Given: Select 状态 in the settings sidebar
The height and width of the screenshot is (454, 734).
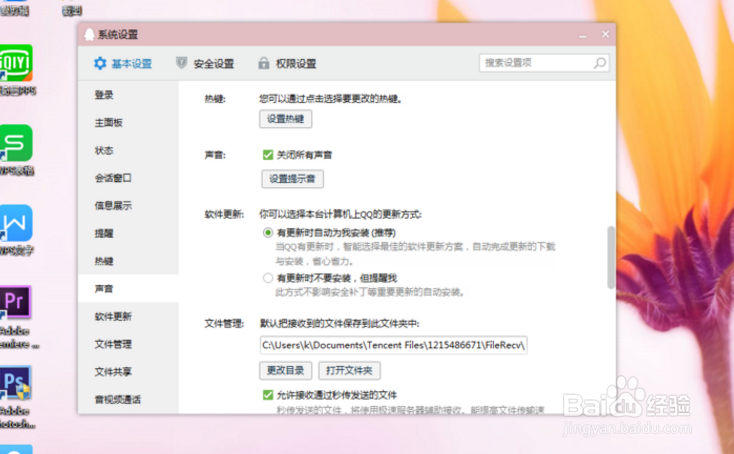Looking at the screenshot, I should coord(128,150).
